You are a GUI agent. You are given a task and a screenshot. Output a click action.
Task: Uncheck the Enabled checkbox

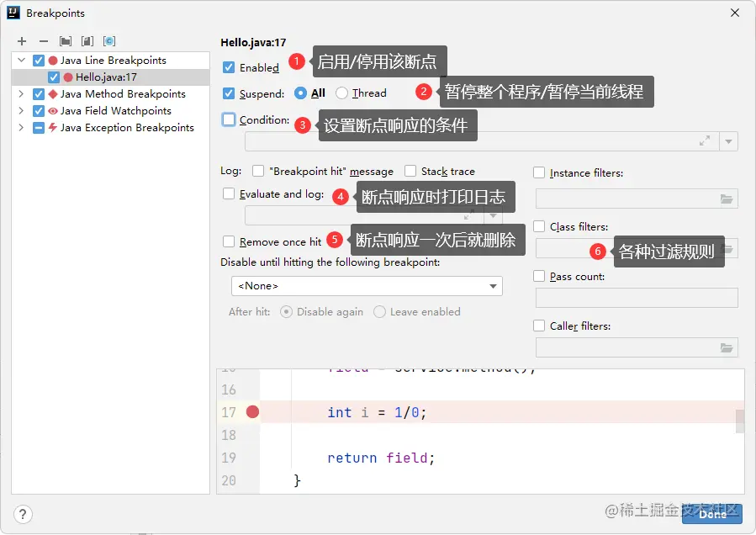click(229, 67)
